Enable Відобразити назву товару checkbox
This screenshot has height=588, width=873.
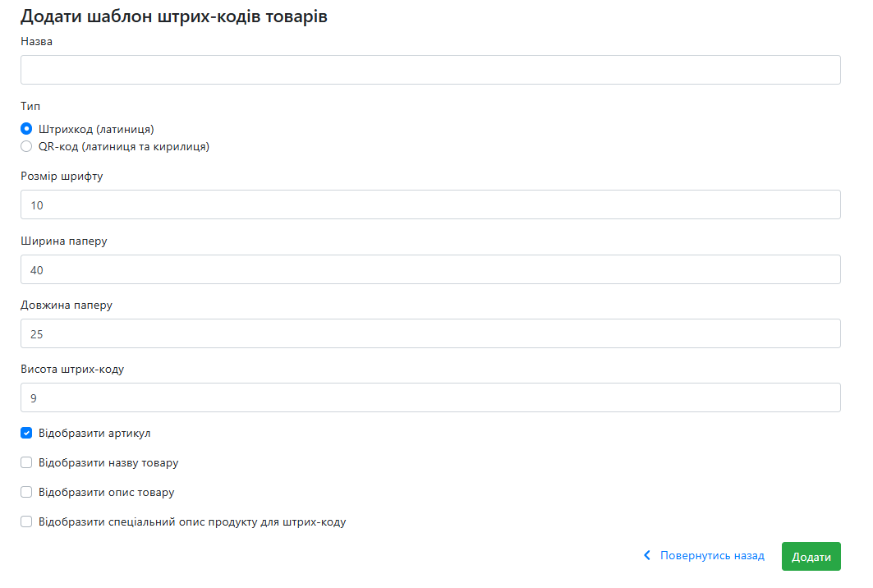(x=26, y=462)
